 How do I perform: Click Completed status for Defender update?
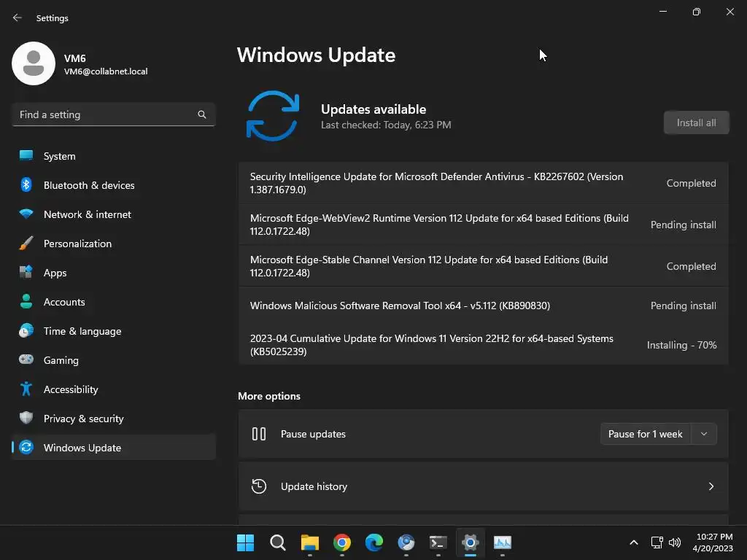[691, 183]
